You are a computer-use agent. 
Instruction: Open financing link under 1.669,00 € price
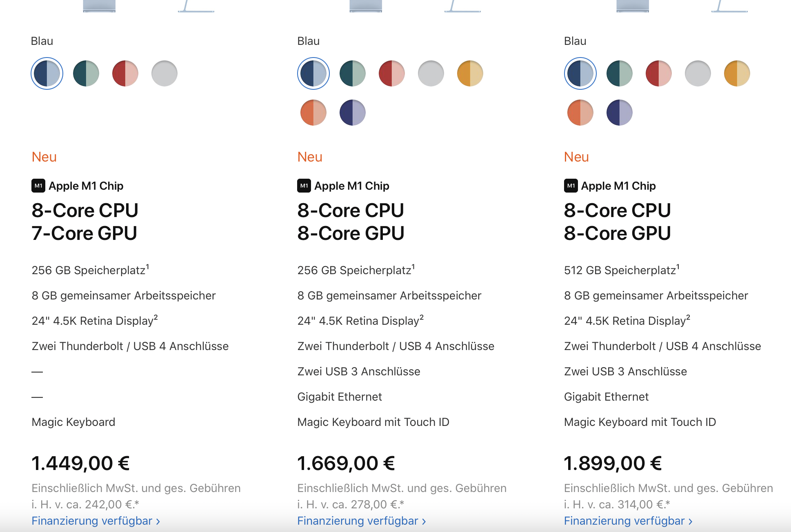click(361, 521)
